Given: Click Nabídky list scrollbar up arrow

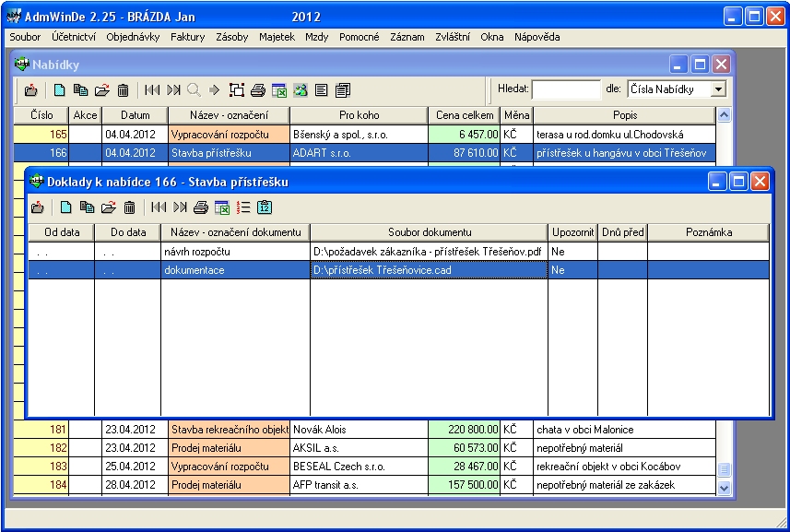Looking at the screenshot, I should click(x=724, y=115).
